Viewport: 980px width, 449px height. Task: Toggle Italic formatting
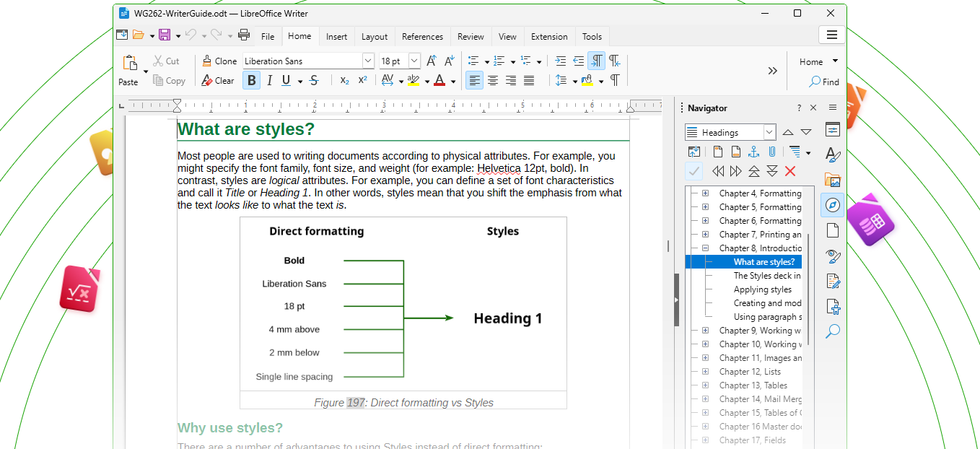(x=269, y=81)
